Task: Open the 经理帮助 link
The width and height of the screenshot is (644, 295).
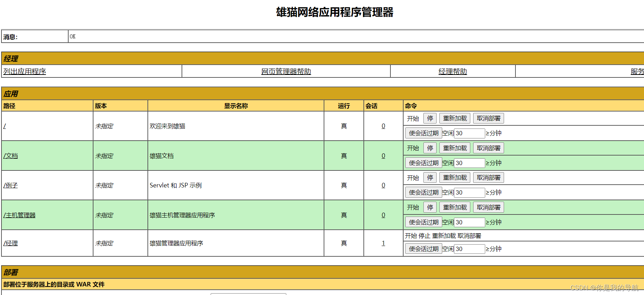Action: (x=453, y=71)
